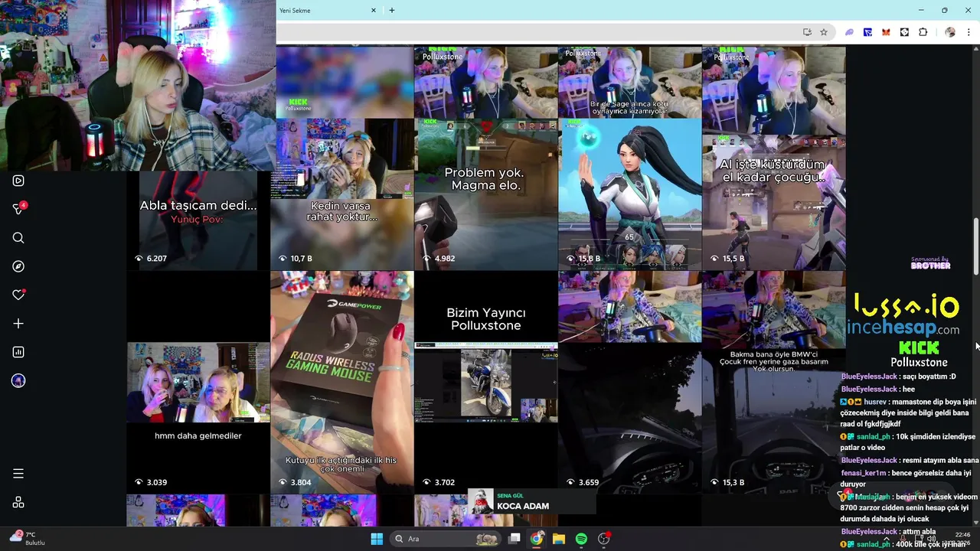Open messages icon with red badge
The image size is (980, 551).
coord(19,209)
